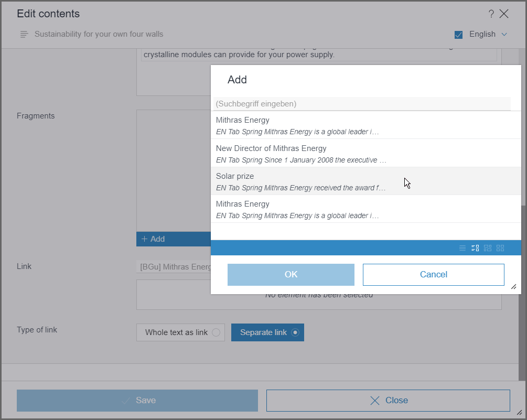Screen dimensions: 527x420
Task: Pick New Director of Mithras Energy entry
Action: click(x=366, y=153)
